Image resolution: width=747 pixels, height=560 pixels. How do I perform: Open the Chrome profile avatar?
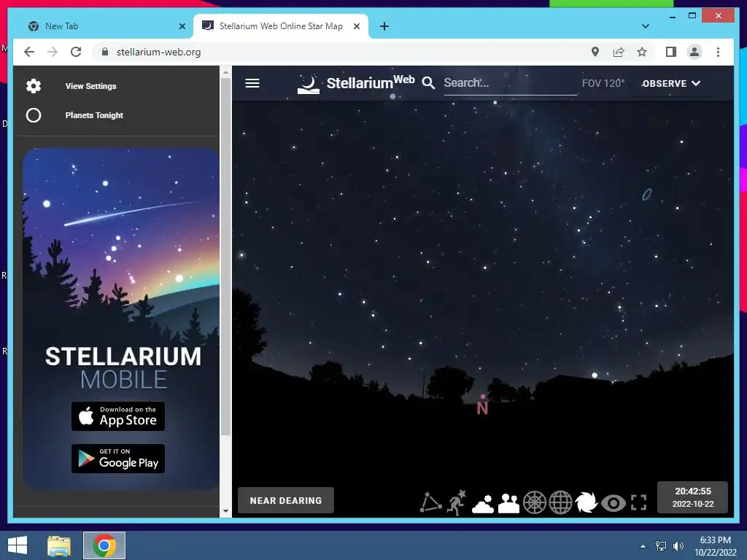pos(694,52)
